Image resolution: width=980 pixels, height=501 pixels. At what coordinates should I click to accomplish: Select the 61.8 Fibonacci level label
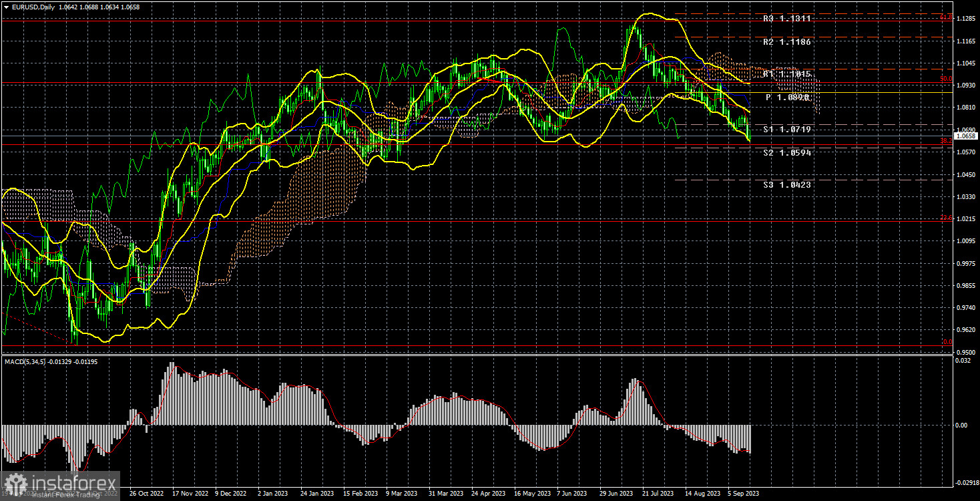click(945, 17)
